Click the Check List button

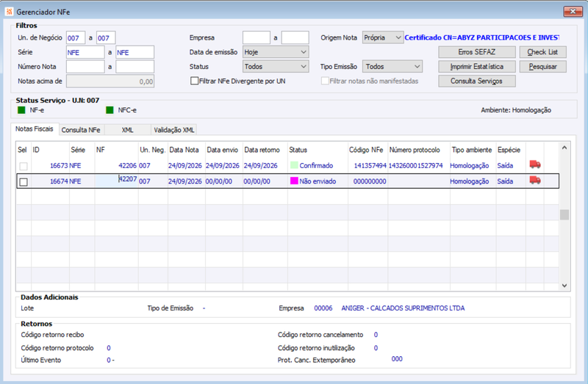pos(542,52)
